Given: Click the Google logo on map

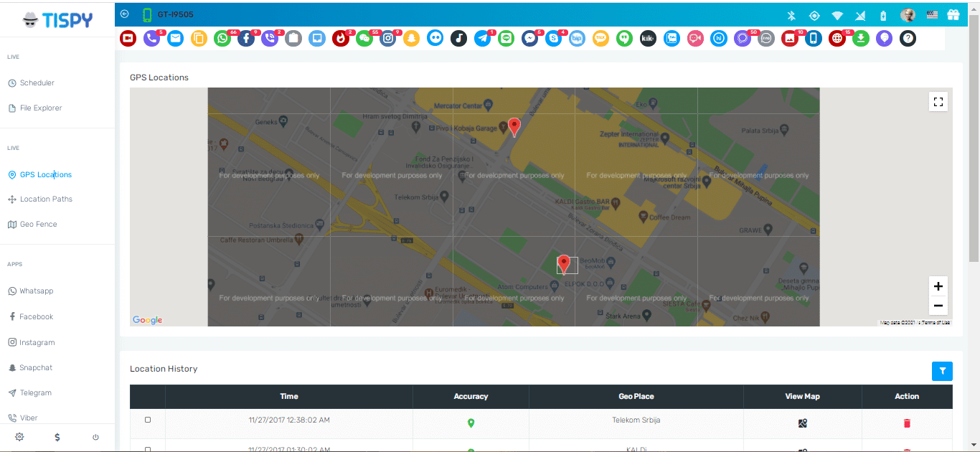Looking at the screenshot, I should coord(147,320).
